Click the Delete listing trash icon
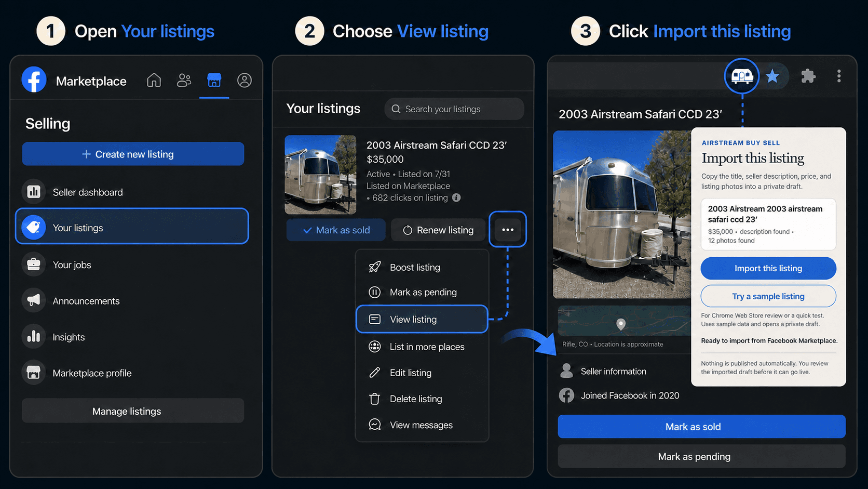Screen dimensions: 868x489 click(x=374, y=399)
